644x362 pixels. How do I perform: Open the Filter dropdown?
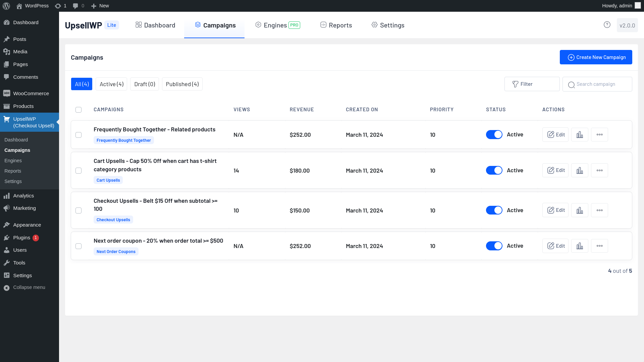pos(532,84)
